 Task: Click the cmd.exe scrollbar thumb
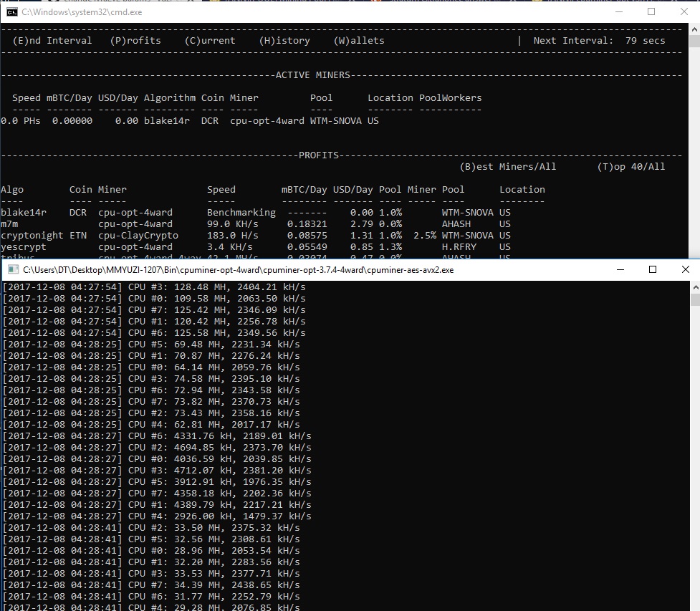(x=694, y=41)
